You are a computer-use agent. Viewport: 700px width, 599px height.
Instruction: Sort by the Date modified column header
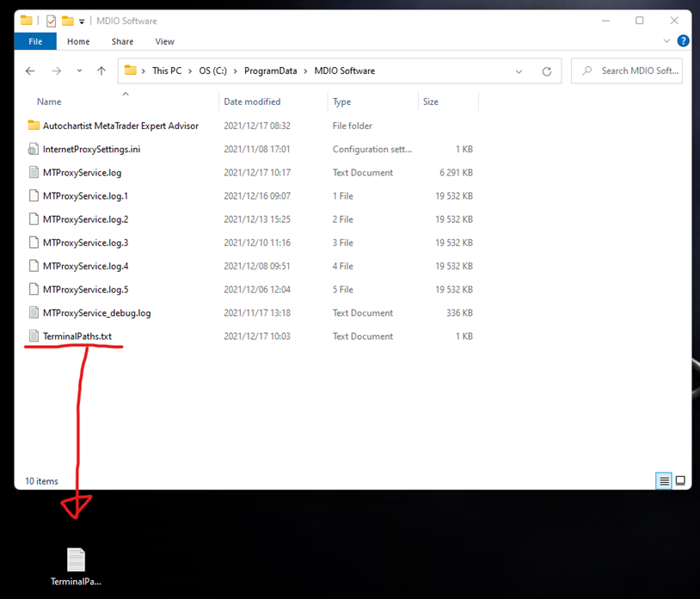coord(252,102)
